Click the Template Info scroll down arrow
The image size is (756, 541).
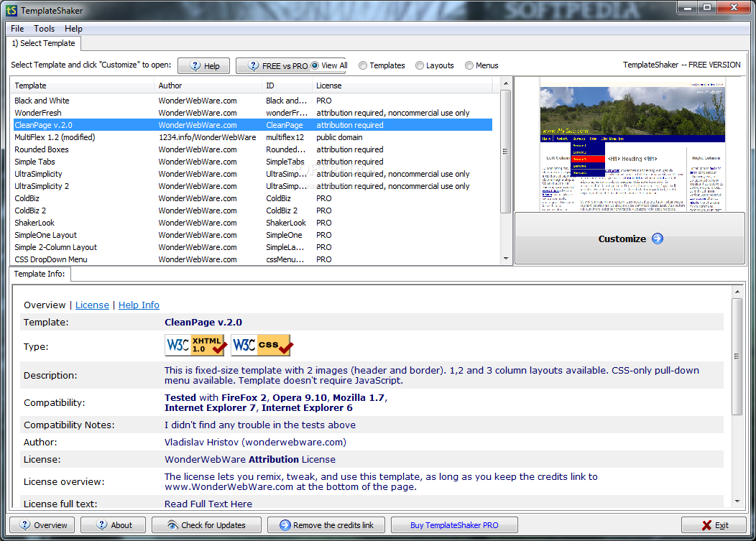click(737, 501)
